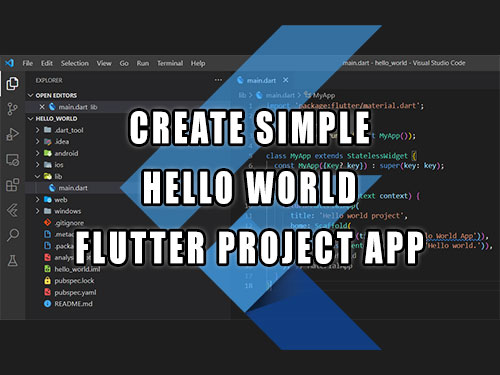Open the Search magnifier icon
Viewport: 500px width, 375px height.
[13, 235]
